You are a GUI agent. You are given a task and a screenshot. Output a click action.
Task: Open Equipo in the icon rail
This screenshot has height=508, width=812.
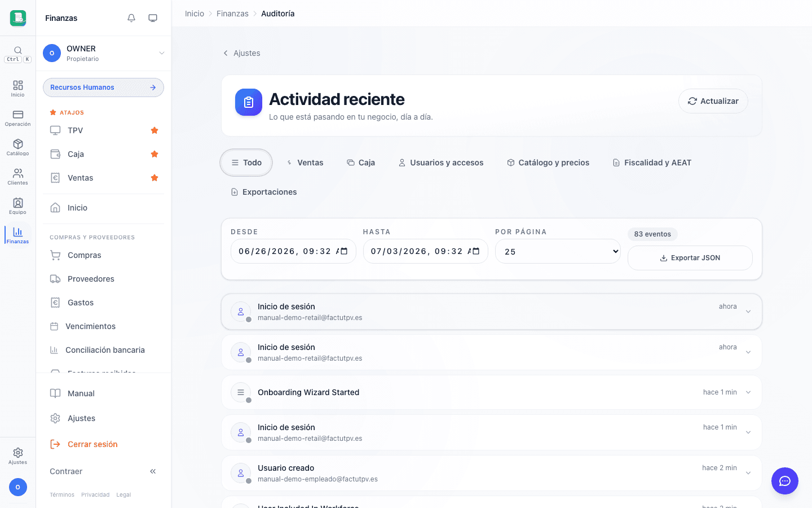pos(17,206)
